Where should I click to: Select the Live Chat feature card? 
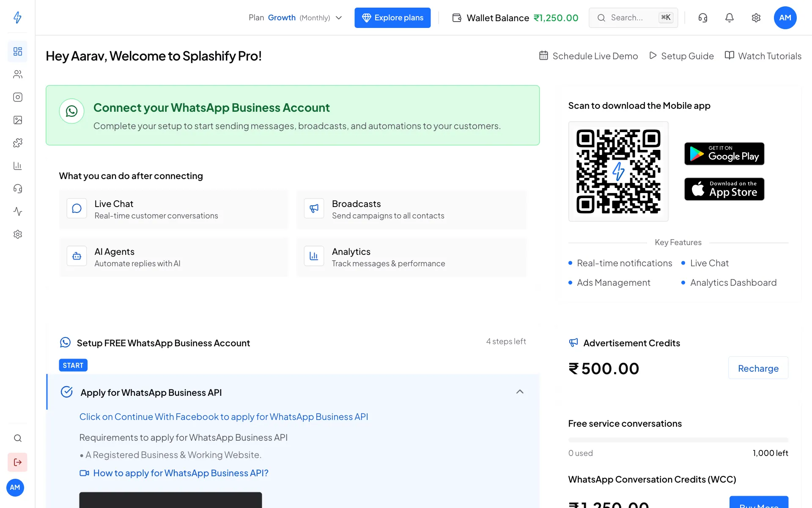(173, 210)
